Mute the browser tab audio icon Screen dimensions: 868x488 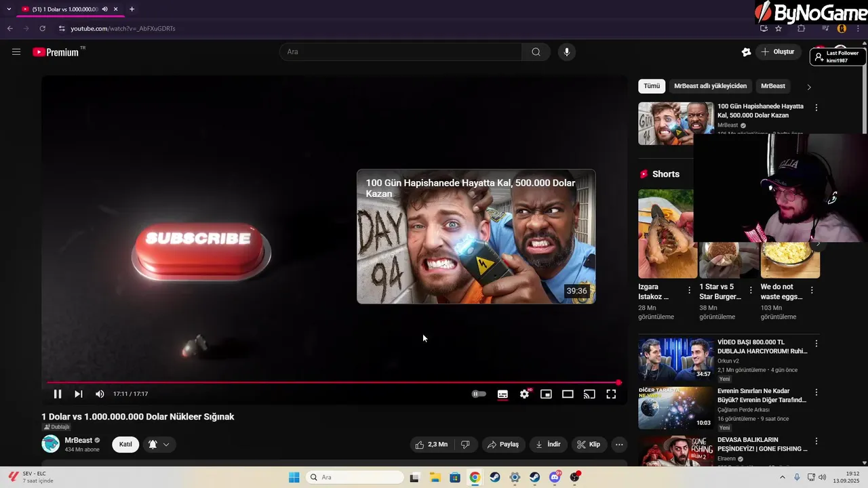[x=105, y=9]
